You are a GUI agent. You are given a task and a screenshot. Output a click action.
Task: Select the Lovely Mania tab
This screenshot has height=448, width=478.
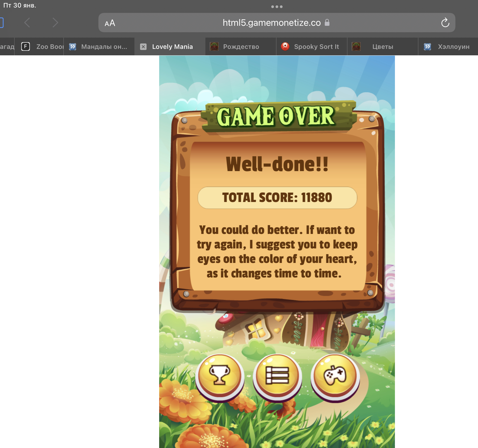(170, 47)
